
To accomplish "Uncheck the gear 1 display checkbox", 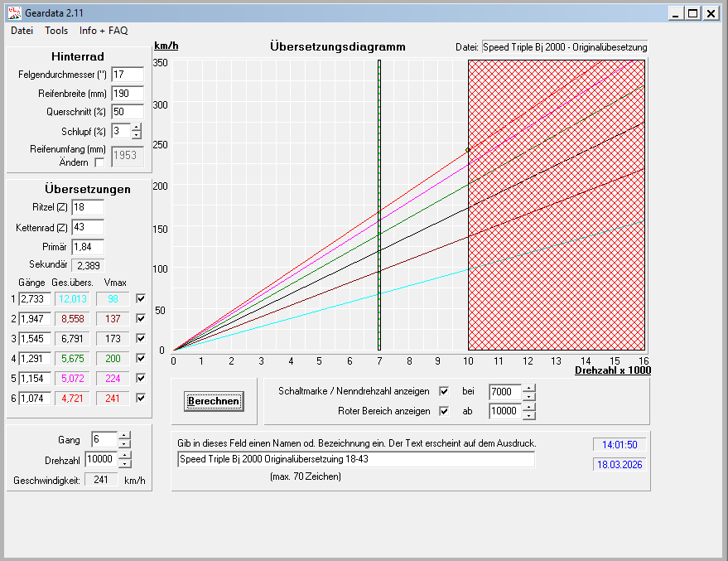I will coord(141,298).
